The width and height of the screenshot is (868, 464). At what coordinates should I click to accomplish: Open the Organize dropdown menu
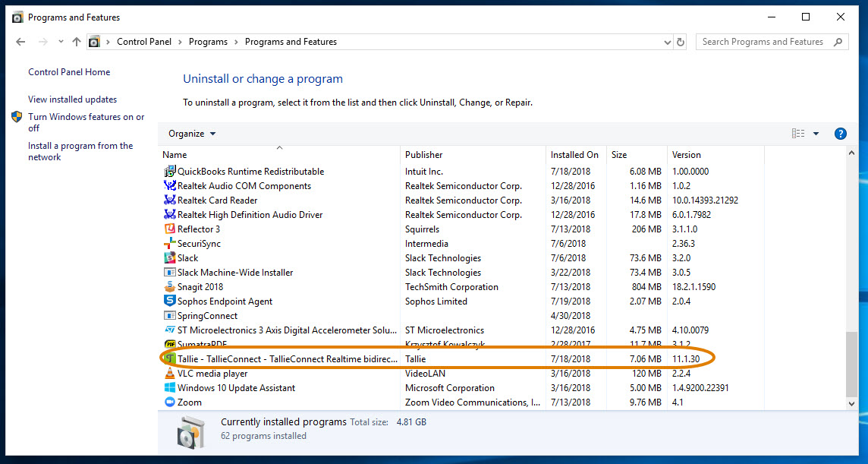192,134
